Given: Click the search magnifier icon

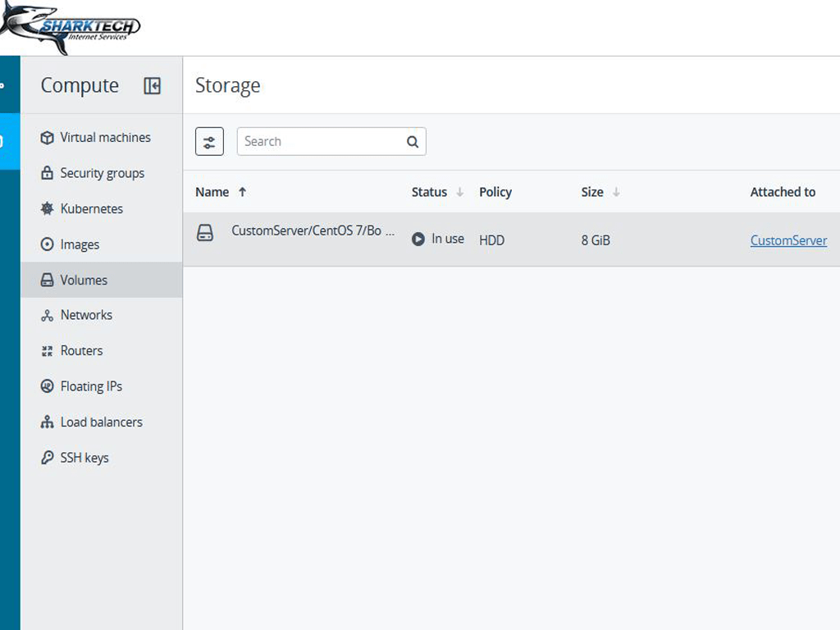Looking at the screenshot, I should (413, 142).
